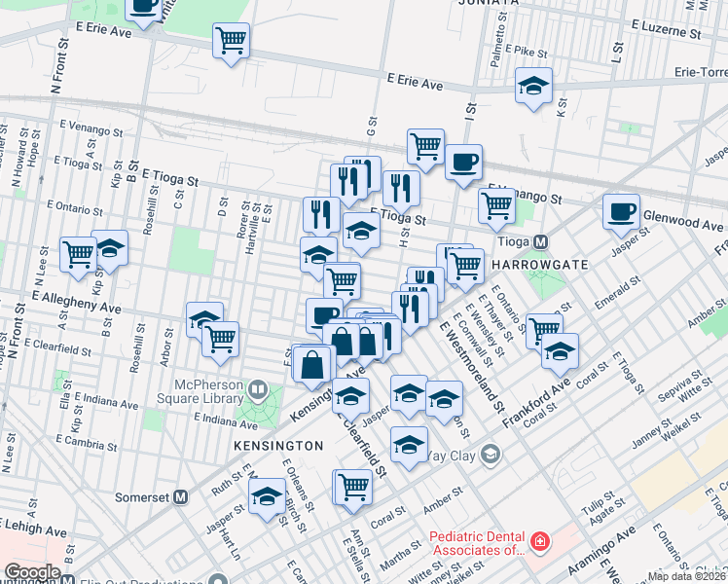The height and width of the screenshot is (584, 728).
Task: Click the 'Glenwood Ave' street label
Action: tap(683, 221)
